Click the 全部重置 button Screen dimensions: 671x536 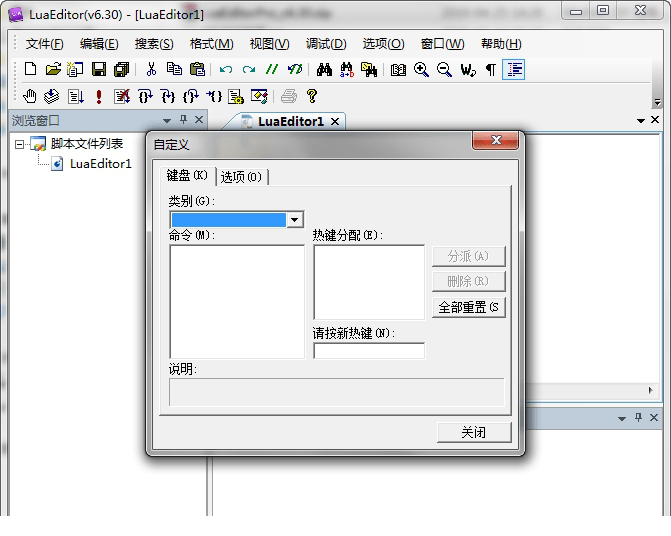click(x=469, y=307)
